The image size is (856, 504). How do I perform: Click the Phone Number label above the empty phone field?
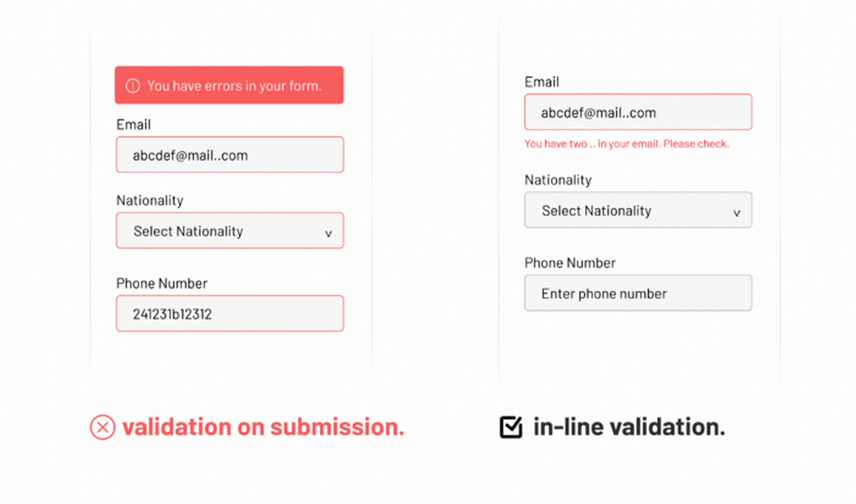pyautogui.click(x=569, y=263)
